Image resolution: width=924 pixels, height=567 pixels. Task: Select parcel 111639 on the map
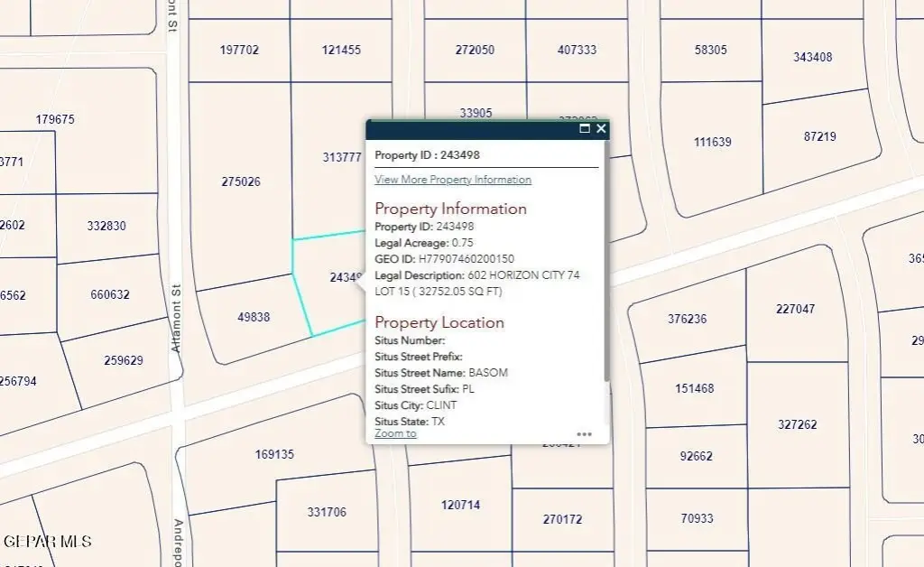(x=713, y=142)
